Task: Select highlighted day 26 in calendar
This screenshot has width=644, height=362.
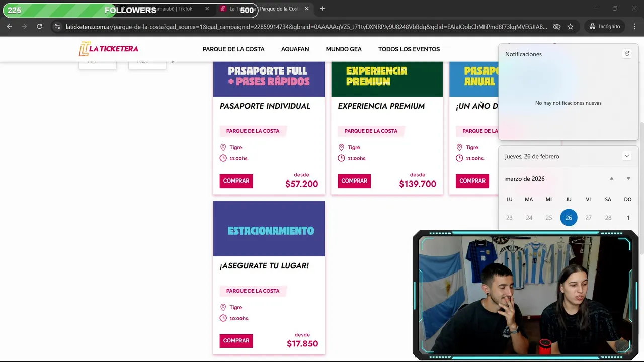Action: pos(569,218)
